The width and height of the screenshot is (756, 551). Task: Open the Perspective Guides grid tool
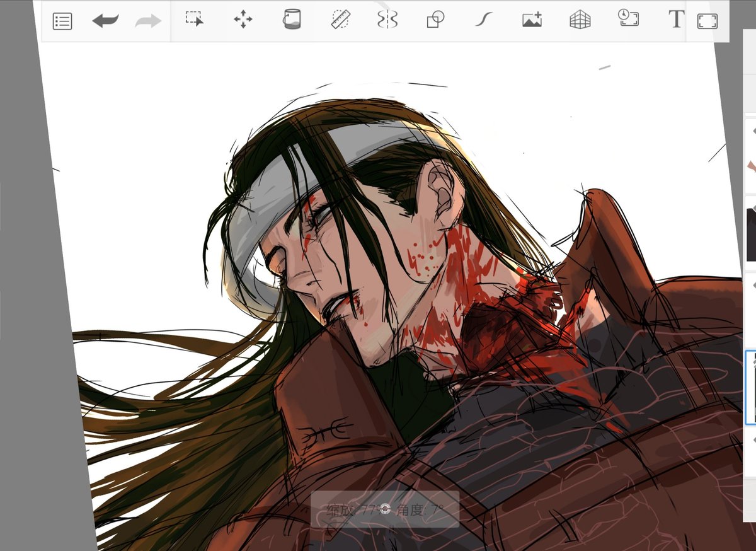580,20
